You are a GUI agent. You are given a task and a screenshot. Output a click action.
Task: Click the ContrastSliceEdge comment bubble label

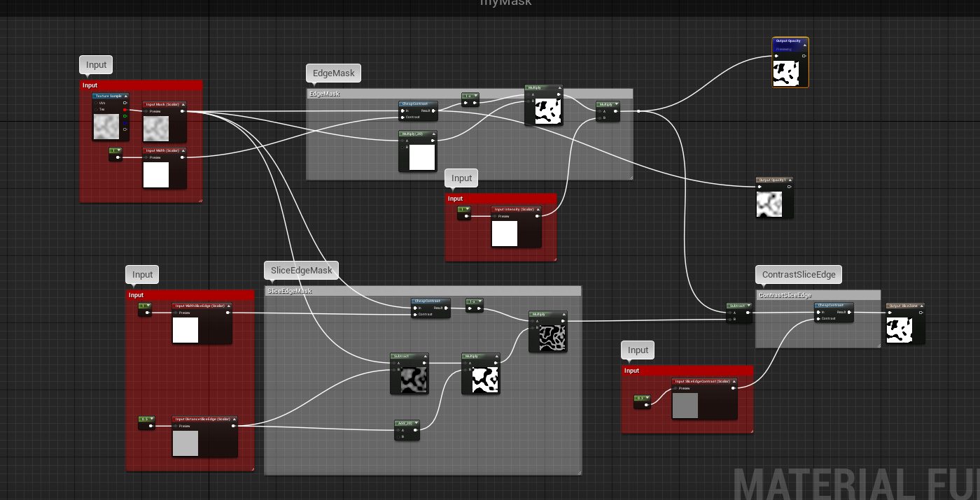click(798, 274)
